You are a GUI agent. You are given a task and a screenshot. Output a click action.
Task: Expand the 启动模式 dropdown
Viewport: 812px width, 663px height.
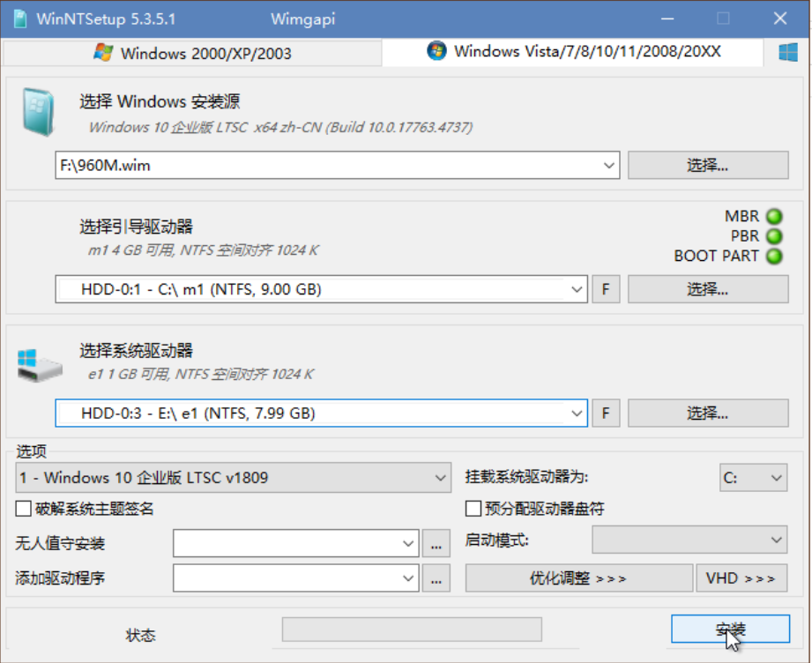689,540
